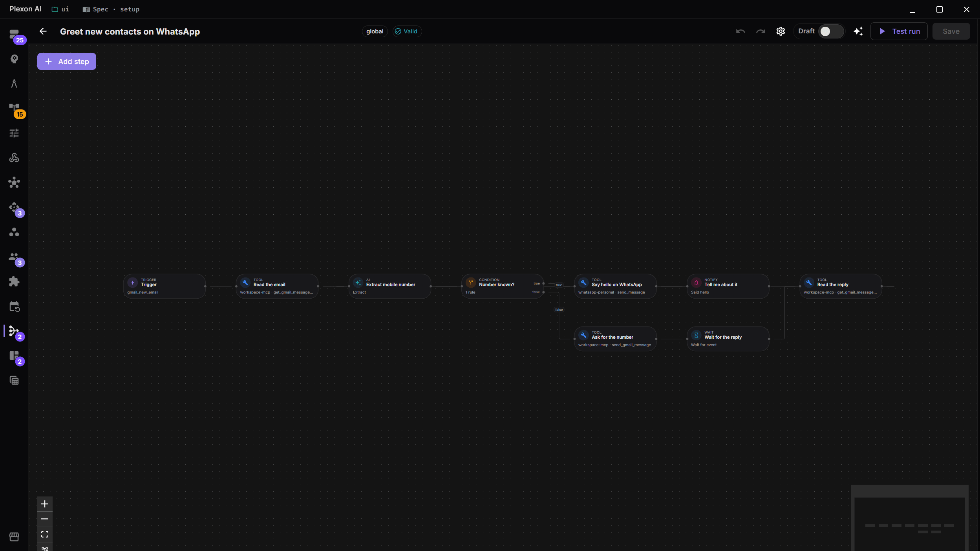980x551 pixels.
Task: Open workflow settings gear
Action: [781, 31]
